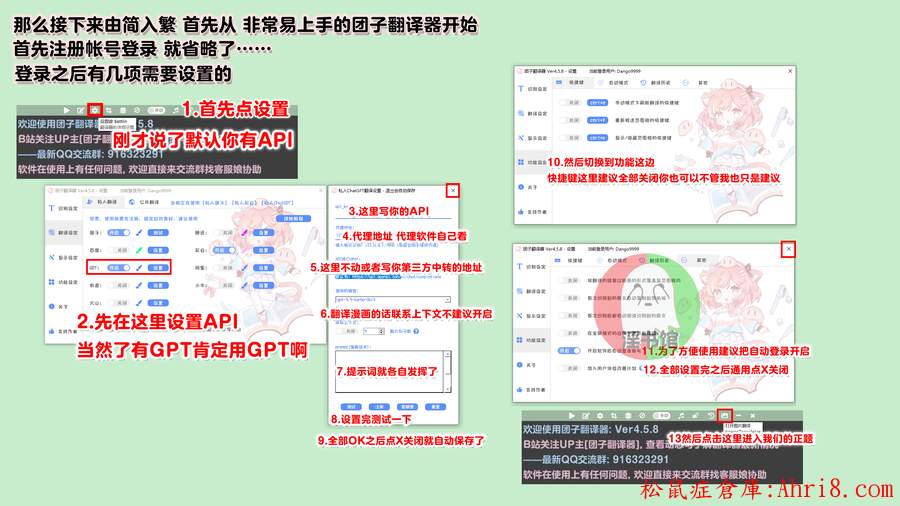Click the settings gear in top-left translator toolbar
900x506 pixels.
coord(94,109)
